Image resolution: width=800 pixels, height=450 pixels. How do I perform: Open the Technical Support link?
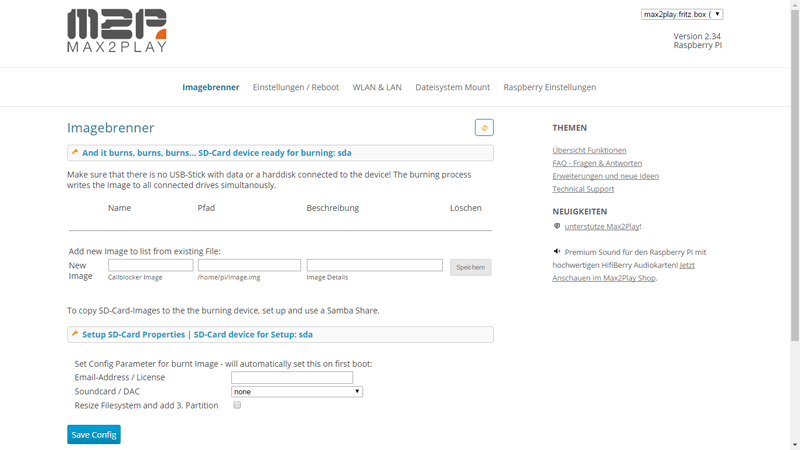pos(583,189)
